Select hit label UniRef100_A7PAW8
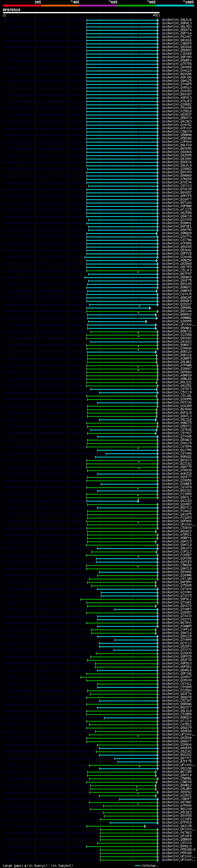 177,365
